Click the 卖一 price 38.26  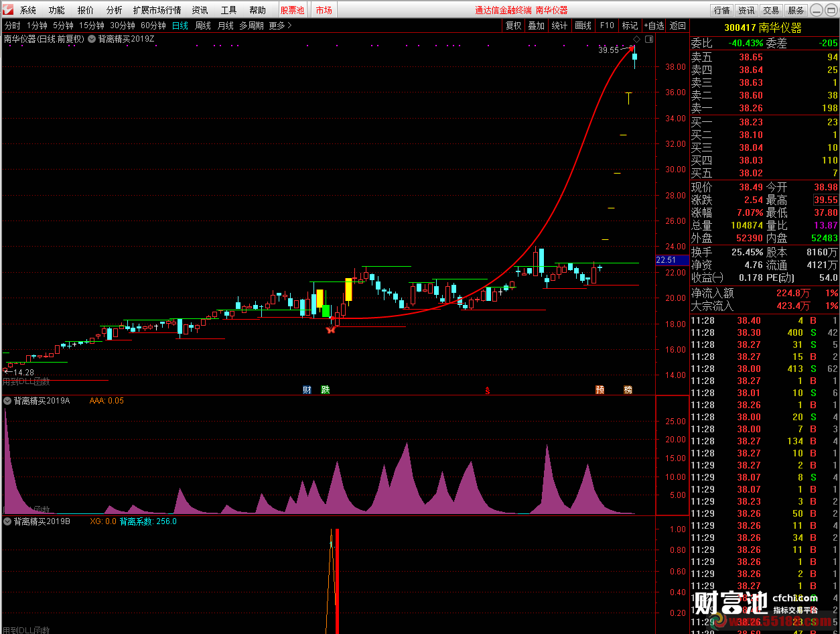(x=750, y=108)
